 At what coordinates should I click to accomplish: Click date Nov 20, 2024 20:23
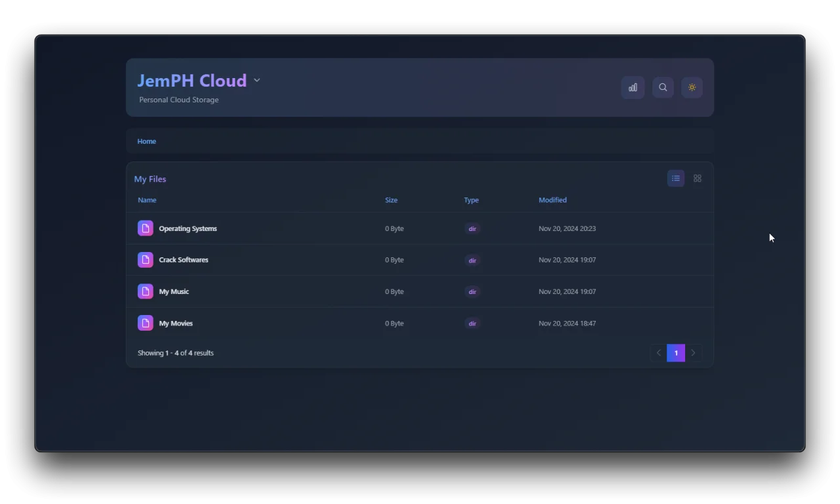point(567,229)
